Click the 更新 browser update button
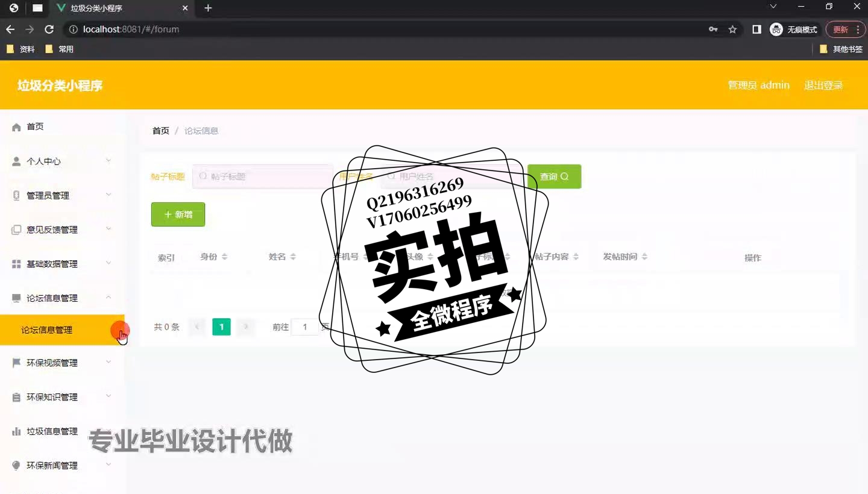 [x=846, y=30]
